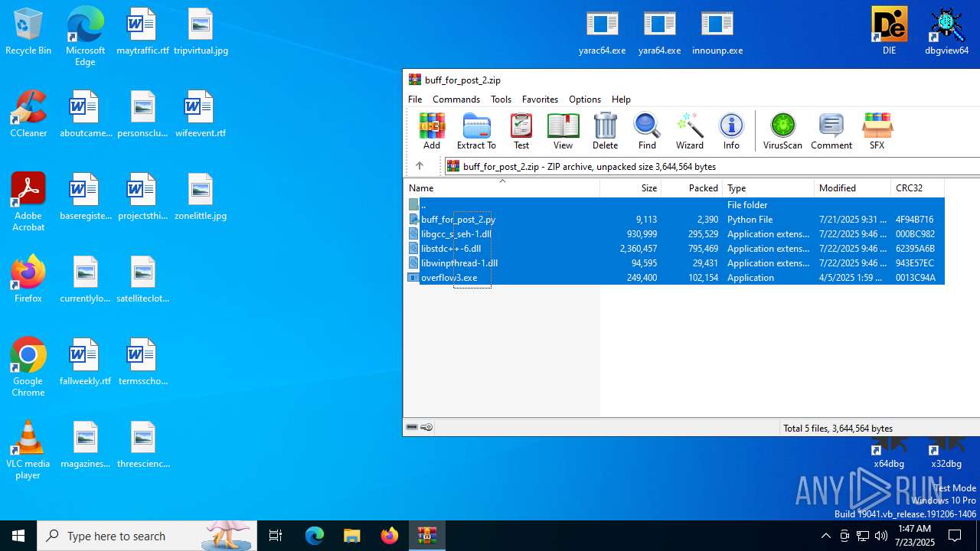This screenshot has width=980, height=551.
Task: Open the Options menu
Action: [x=584, y=99]
